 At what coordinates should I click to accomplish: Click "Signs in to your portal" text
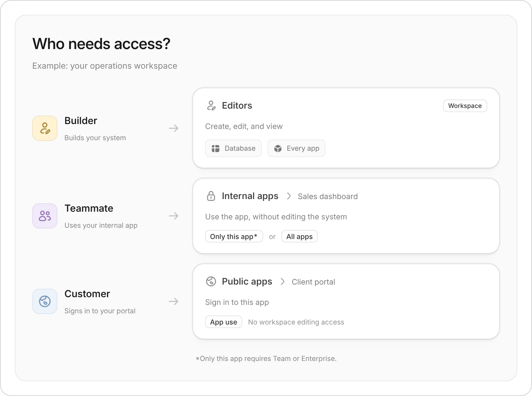(100, 311)
